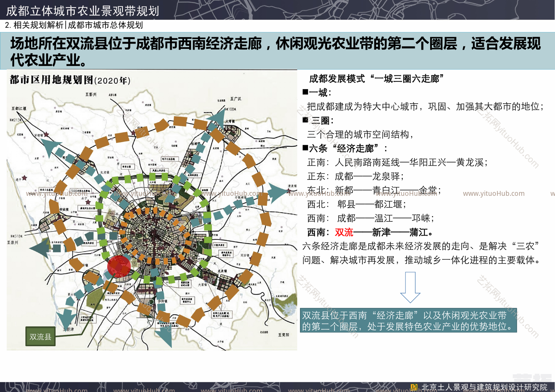The image size is (555, 392).
Task: Click the heading 成都发展模式 一城三圈六走廊
Action: (x=376, y=79)
